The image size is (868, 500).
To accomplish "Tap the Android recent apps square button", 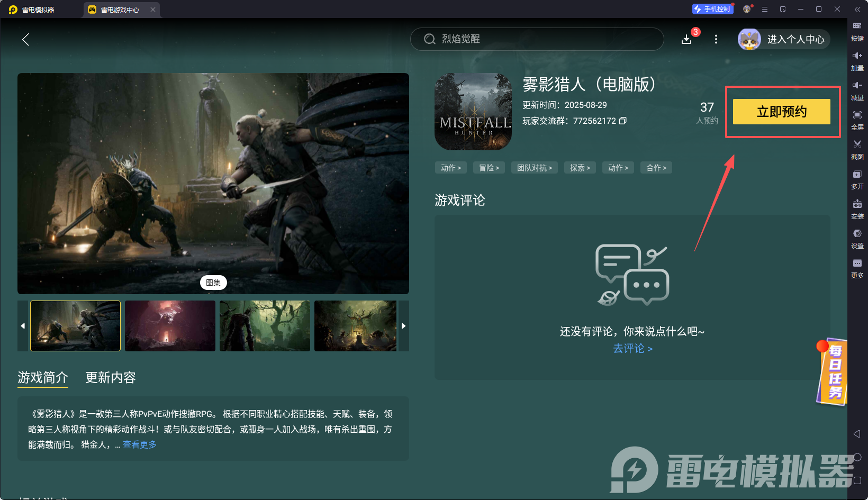I will point(857,480).
